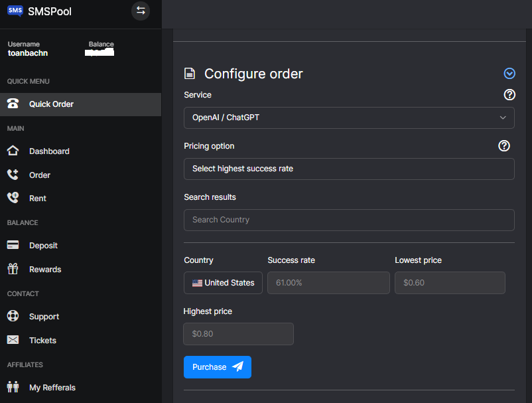Click the username toanbachn
This screenshot has height=403, width=532.
28,53
